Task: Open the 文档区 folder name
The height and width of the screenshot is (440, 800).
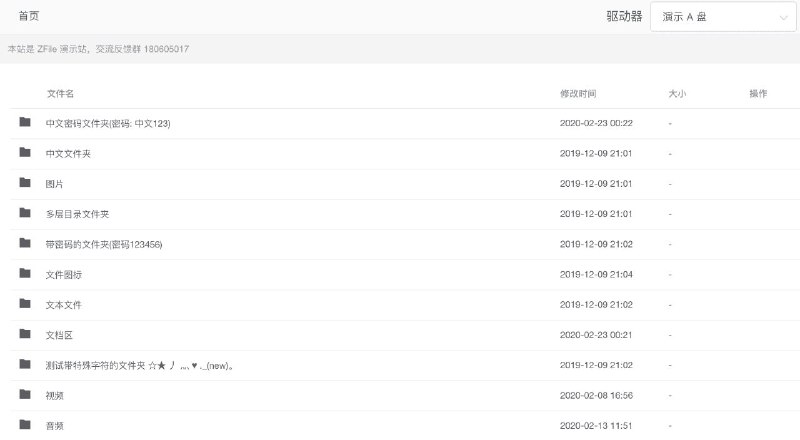Action: tap(59, 335)
